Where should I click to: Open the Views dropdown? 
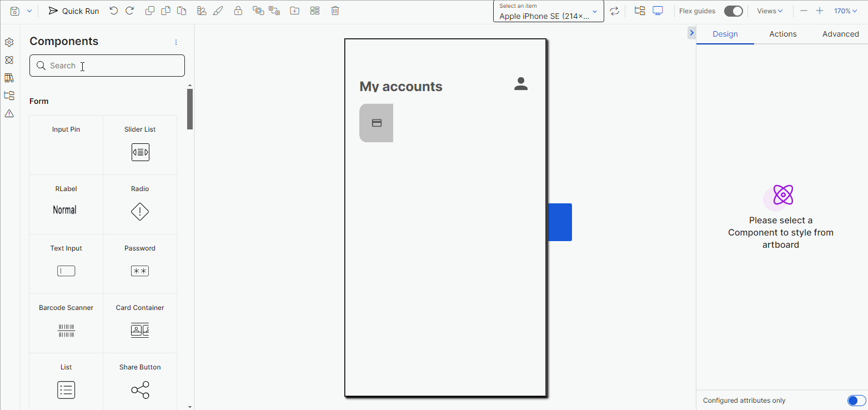769,10
